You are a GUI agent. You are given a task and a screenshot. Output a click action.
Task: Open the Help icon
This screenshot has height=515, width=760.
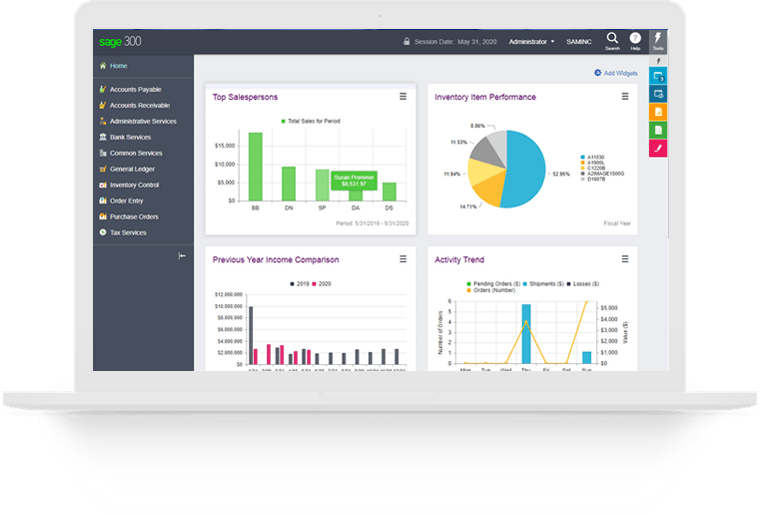pyautogui.click(x=635, y=41)
